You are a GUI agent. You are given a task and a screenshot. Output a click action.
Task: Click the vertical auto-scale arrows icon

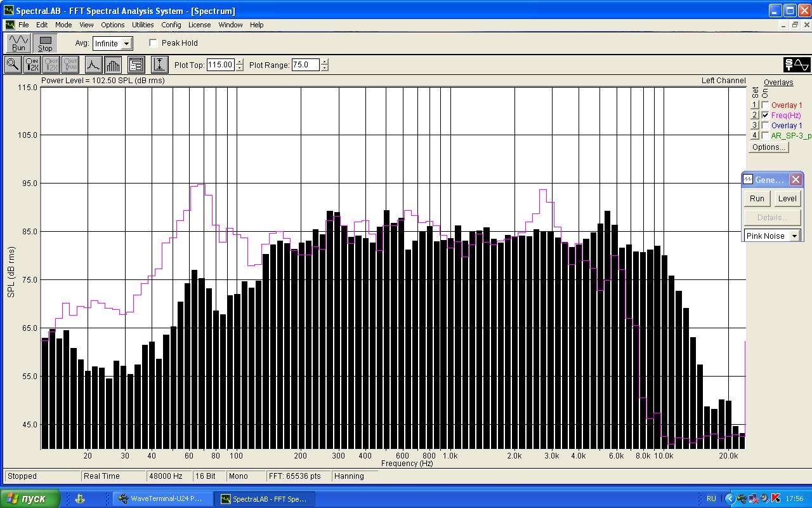(x=159, y=64)
